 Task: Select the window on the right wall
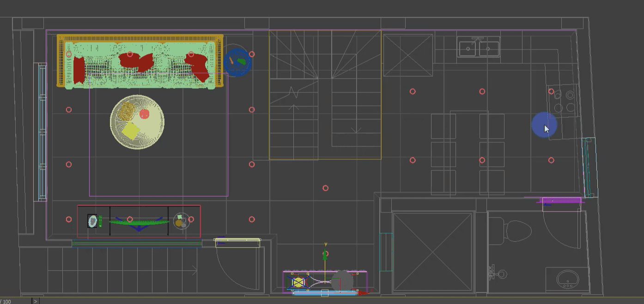(589, 167)
